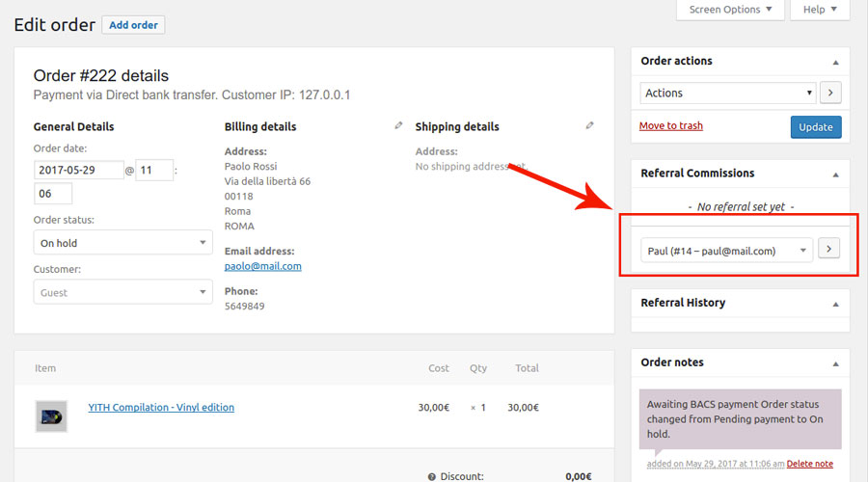The width and height of the screenshot is (868, 482).
Task: Open the Help tab
Action: point(820,10)
